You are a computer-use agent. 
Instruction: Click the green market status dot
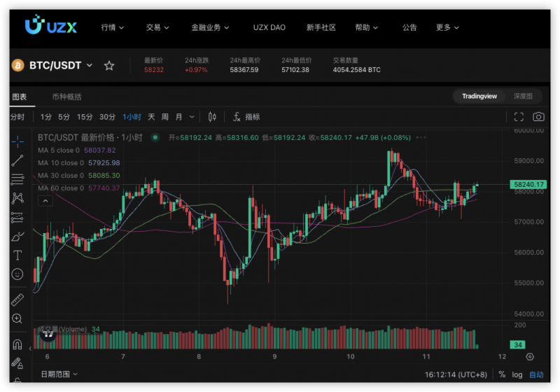[155, 137]
